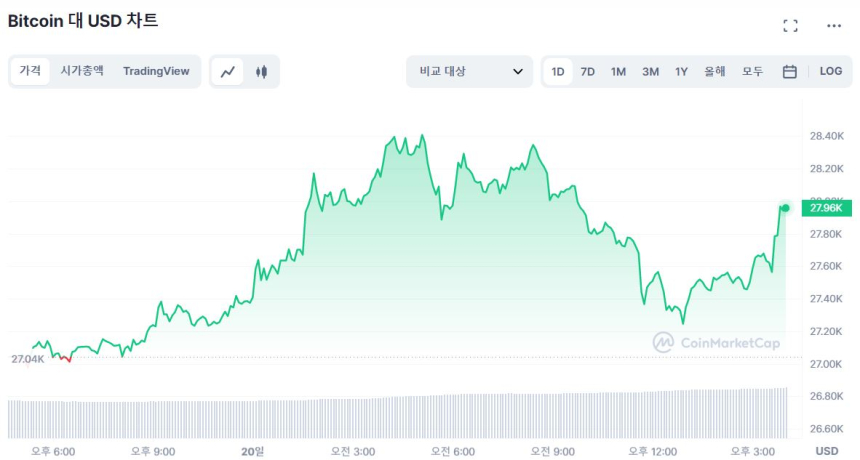Screen dimensions: 860x460
Task: Toggle LOG scale on the chart
Action: 831,72
